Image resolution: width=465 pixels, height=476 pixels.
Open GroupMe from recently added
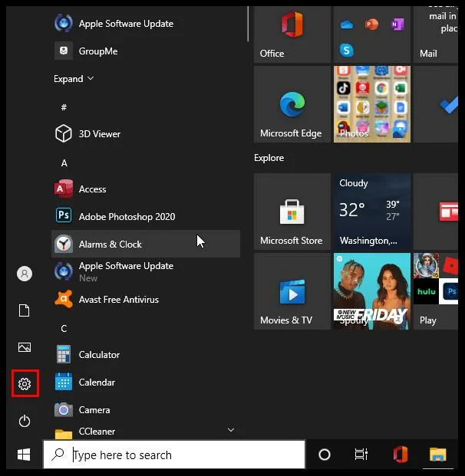146,51
